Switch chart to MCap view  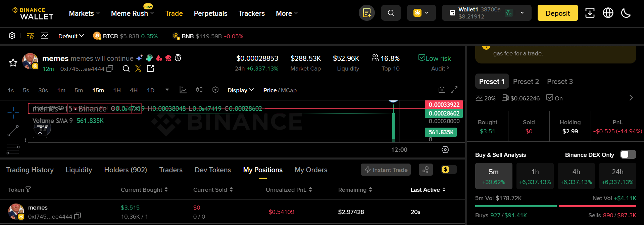point(289,90)
